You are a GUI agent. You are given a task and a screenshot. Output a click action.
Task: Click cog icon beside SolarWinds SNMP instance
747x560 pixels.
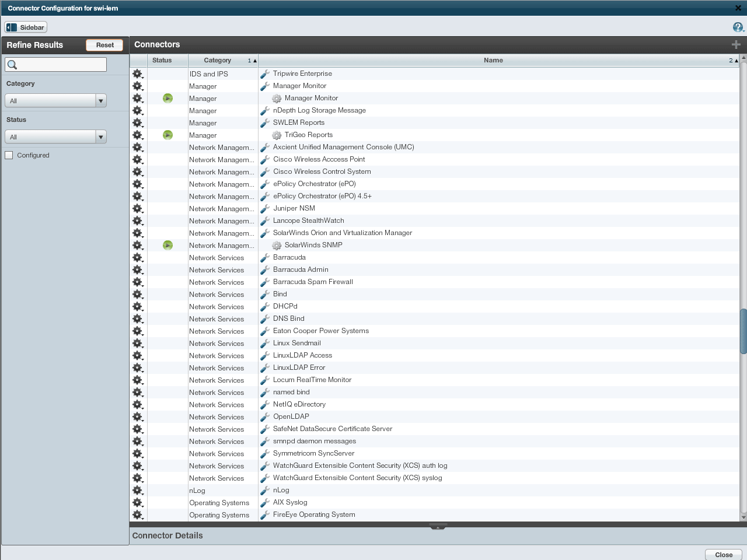coord(277,246)
